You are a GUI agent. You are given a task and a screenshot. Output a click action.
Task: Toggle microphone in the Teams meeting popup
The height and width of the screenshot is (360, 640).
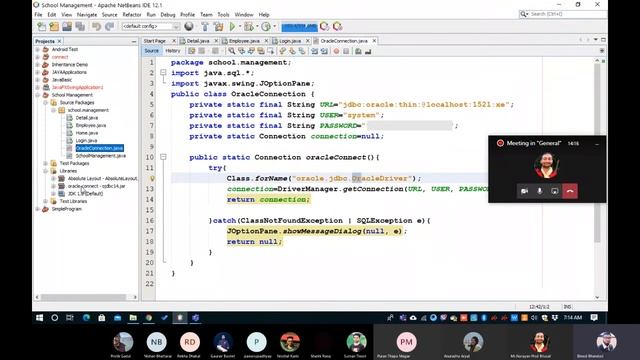pyautogui.click(x=540, y=191)
